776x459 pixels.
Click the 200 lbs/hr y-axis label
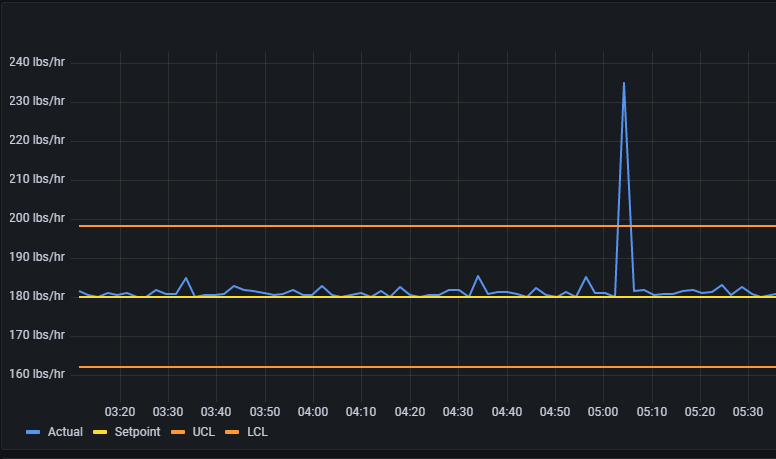37,218
